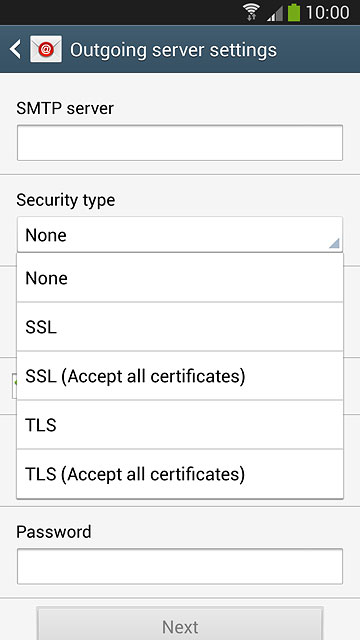Tap the 10:00 clock in status bar
360x640 pixels.
[x=327, y=13]
